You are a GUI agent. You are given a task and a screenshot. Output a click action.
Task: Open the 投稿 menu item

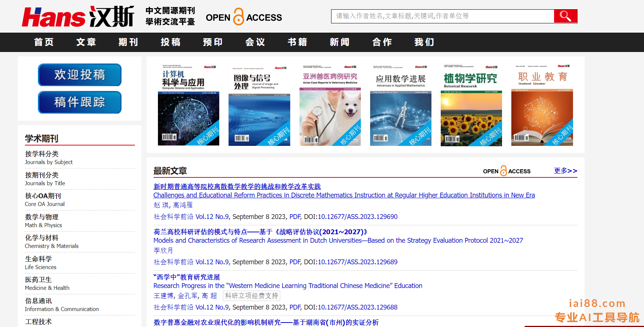coord(171,42)
